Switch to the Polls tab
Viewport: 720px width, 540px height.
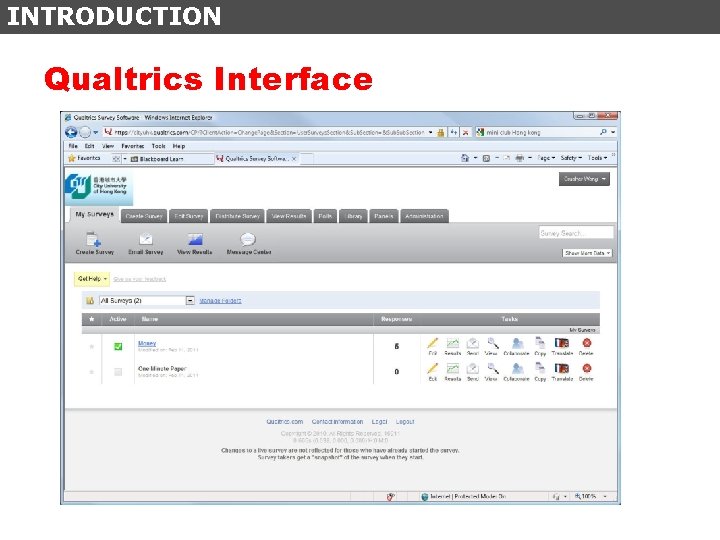pyautogui.click(x=325, y=216)
